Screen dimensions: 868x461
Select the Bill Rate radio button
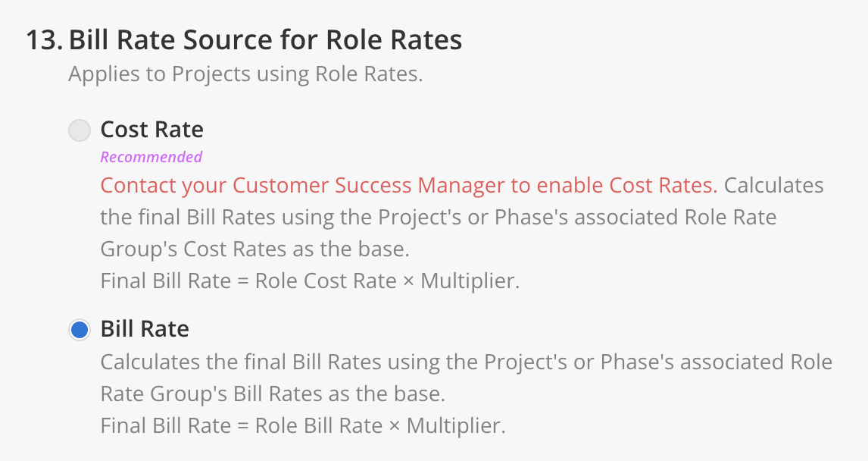point(80,330)
